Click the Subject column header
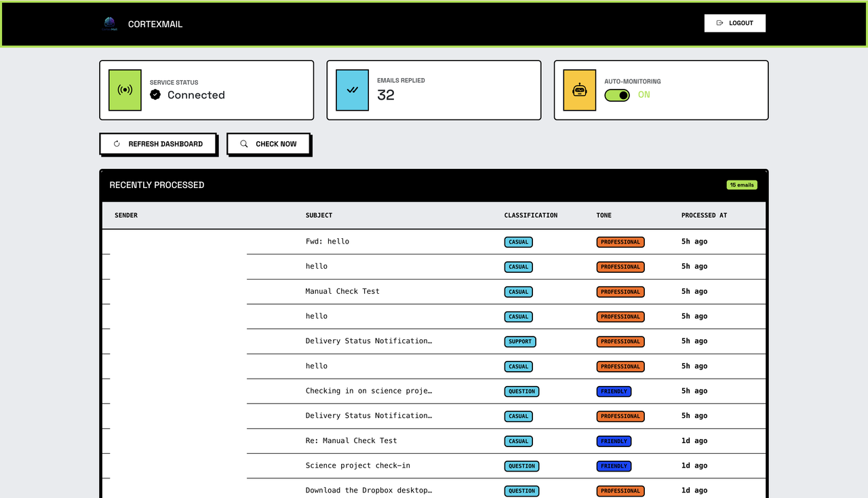Viewport: 868px width, 498px height. [x=319, y=215]
